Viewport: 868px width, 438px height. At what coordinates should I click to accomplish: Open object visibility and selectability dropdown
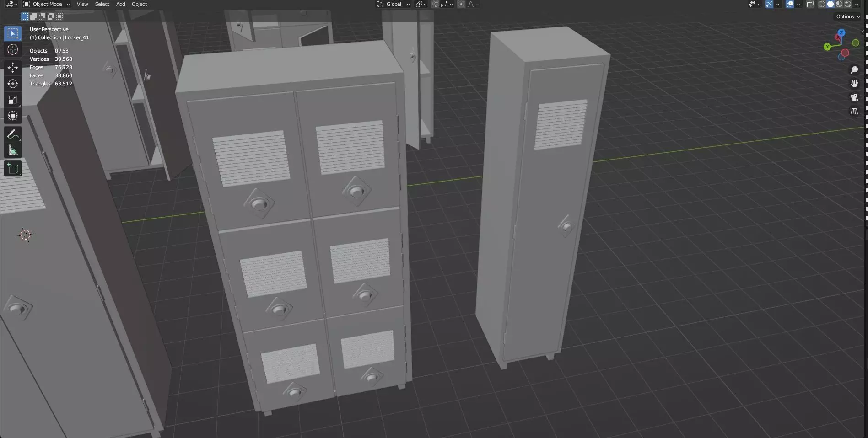[755, 4]
